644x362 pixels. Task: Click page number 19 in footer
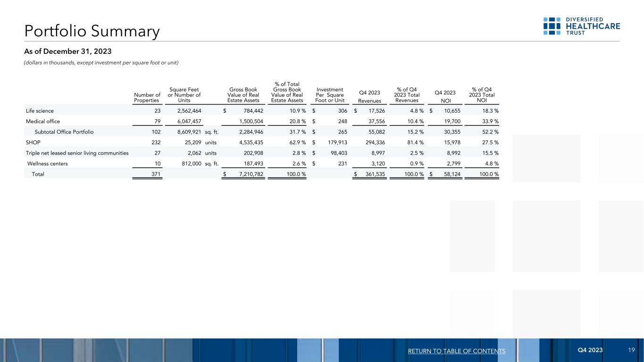[631, 351]
